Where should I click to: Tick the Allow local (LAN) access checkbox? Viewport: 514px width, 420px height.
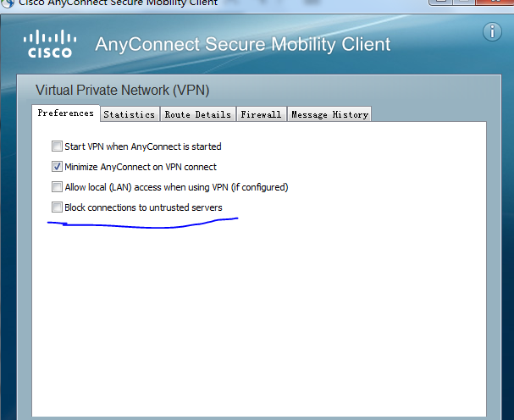tap(57, 187)
